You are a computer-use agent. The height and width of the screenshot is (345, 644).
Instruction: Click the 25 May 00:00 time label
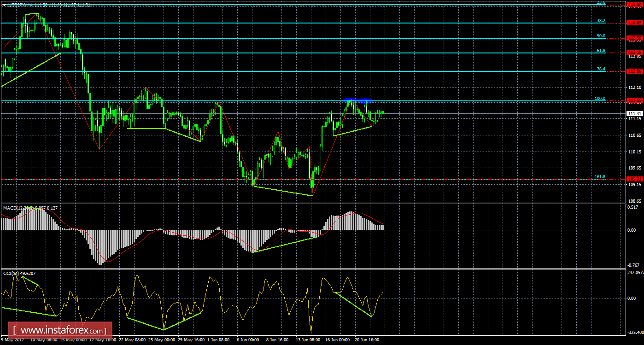point(162,340)
